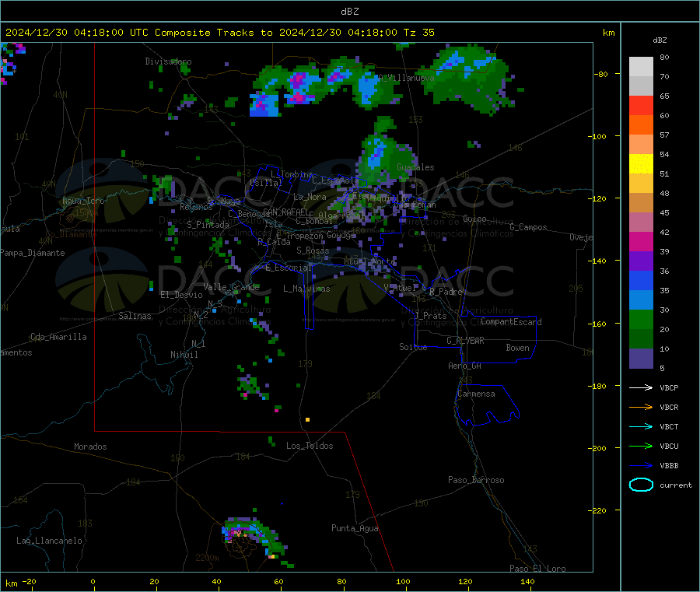Click the Pampa_Diamante place label

point(33,253)
